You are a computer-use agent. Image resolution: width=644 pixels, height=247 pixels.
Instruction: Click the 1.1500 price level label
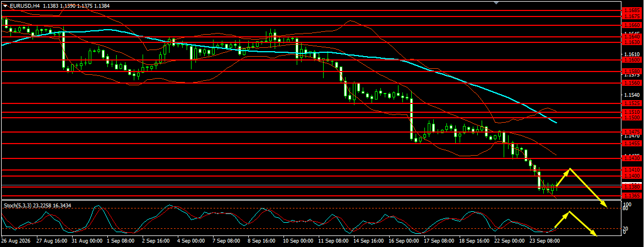[631, 118]
